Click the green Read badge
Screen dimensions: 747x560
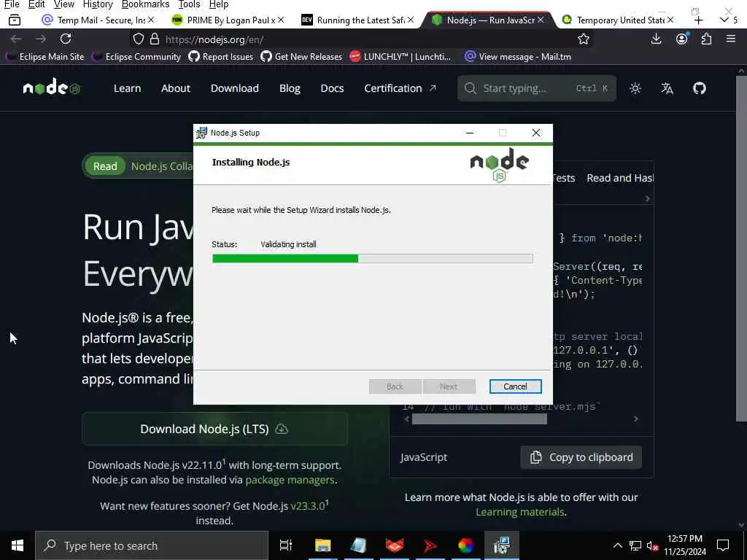pyautogui.click(x=105, y=166)
